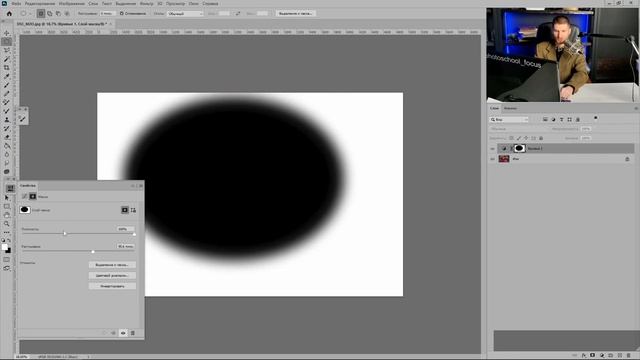The image size is (640, 360).
Task: Click Цветовой диапазон button
Action: click(112, 276)
